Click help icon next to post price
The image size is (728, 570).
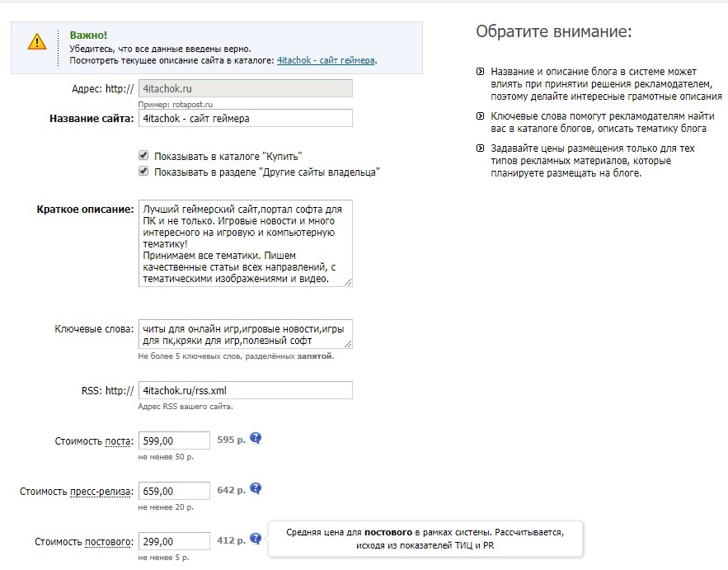pyautogui.click(x=256, y=439)
